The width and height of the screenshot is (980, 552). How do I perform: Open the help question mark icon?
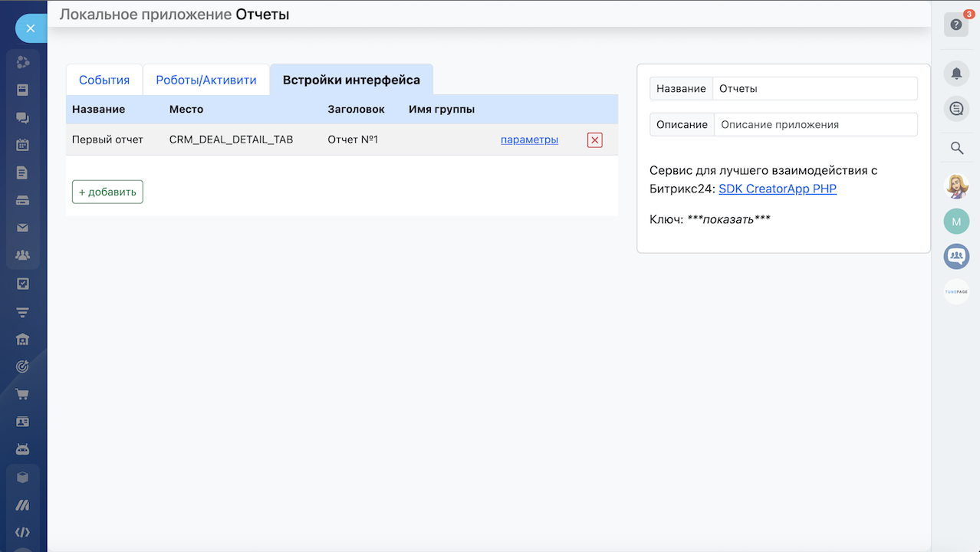coord(955,25)
